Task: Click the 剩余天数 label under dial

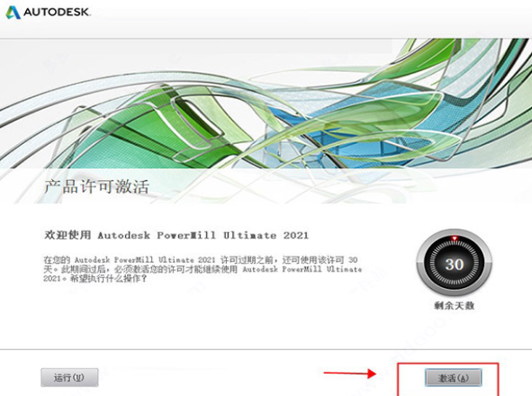Action: (x=455, y=305)
